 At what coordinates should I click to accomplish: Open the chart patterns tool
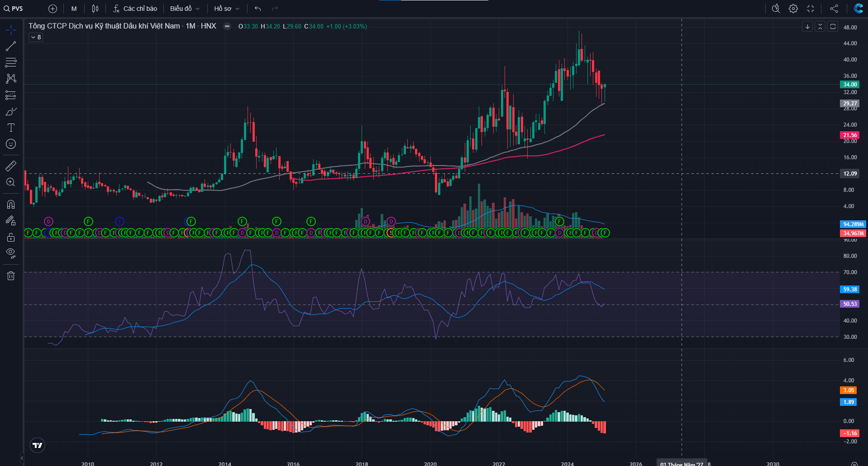(x=11, y=79)
